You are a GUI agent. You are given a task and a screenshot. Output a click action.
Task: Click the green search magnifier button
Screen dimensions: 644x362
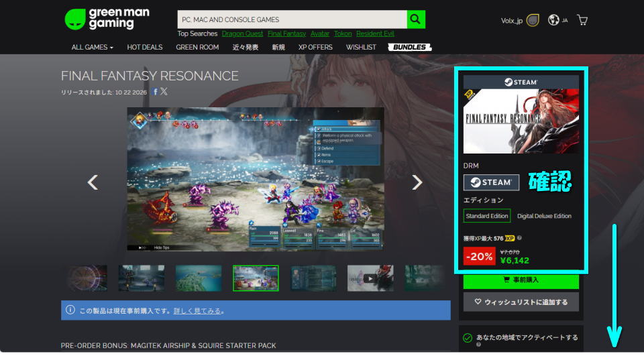click(416, 19)
